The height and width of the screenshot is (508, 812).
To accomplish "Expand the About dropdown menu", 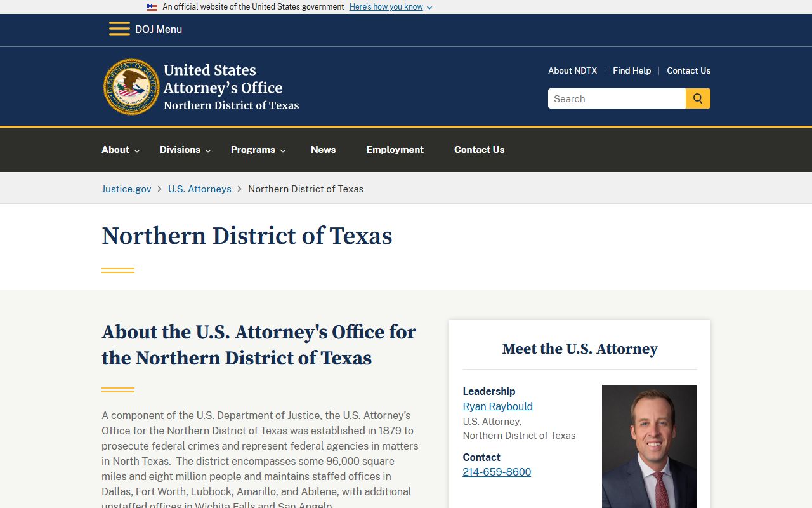I will [121, 150].
